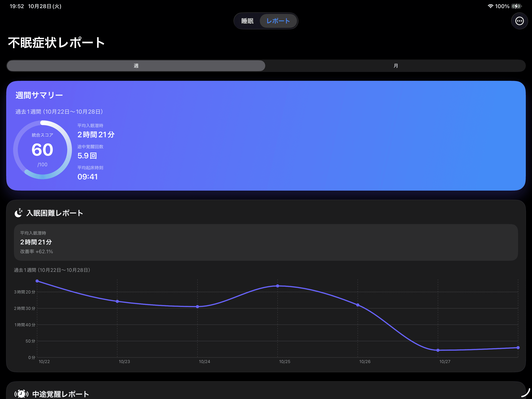The width and height of the screenshot is (532, 399).
Task: Open the more options ellipsis button
Action: [519, 21]
